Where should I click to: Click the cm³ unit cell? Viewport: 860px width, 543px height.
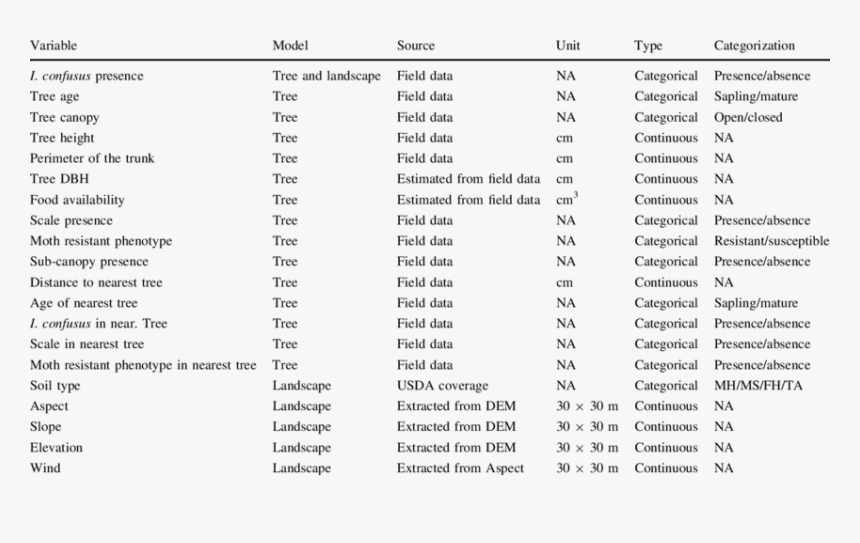point(567,200)
